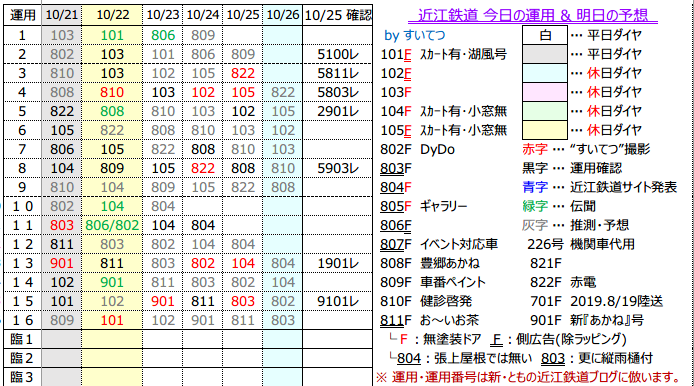This screenshot has height=386, width=694.
Task: Select the light green 休日ダイヤ legend swatch
Action: click(544, 111)
